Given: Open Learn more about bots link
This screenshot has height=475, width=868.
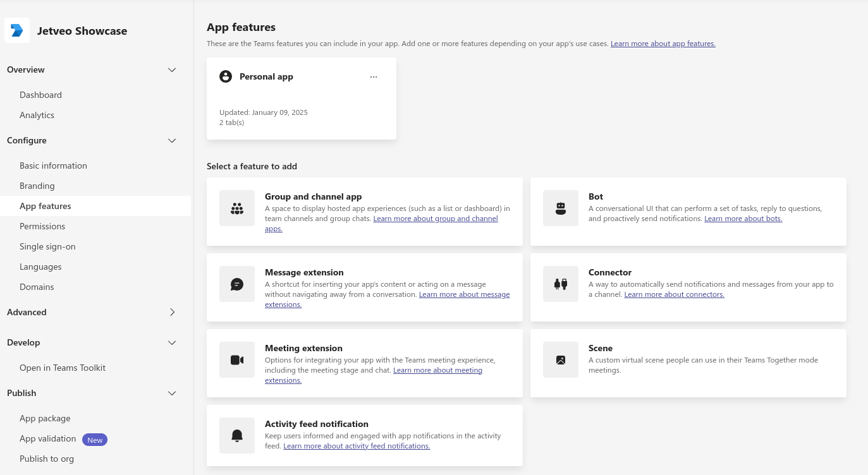Looking at the screenshot, I should point(743,219).
